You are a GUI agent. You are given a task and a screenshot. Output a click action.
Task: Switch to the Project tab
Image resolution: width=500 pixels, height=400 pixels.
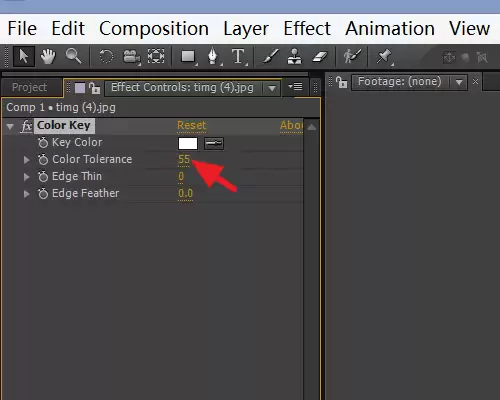[29, 87]
